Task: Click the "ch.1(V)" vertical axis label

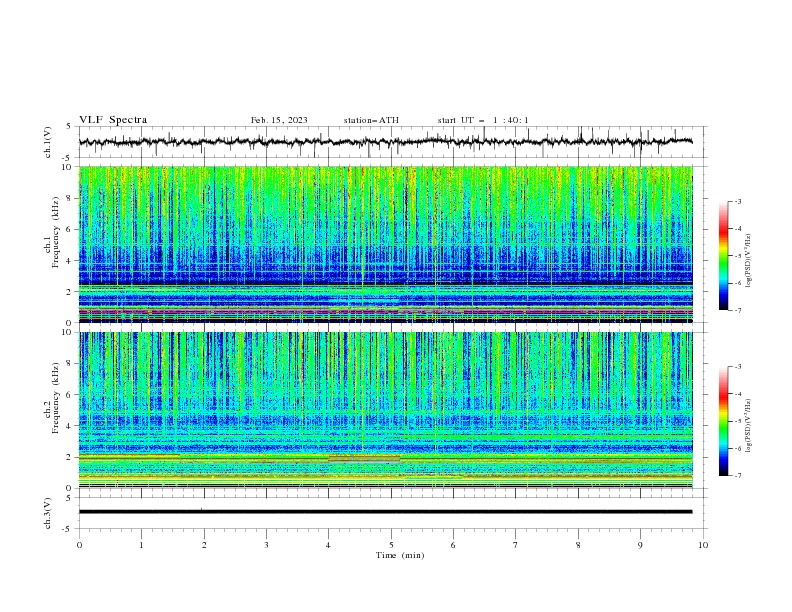Action: (x=48, y=142)
